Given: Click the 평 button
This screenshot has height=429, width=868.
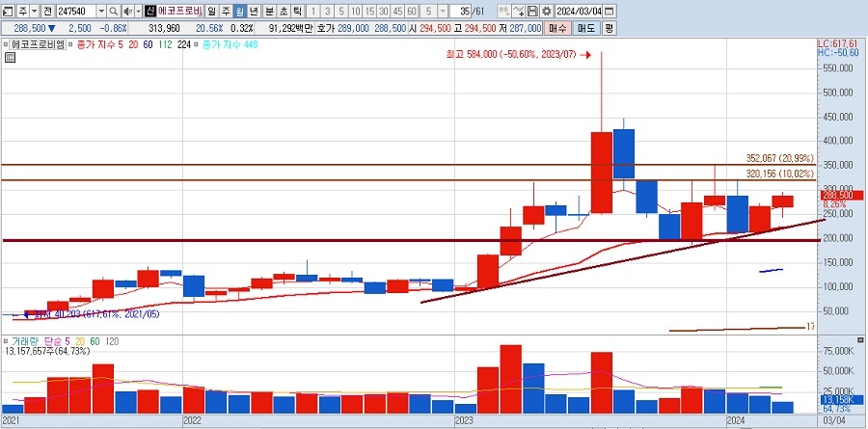Looking at the screenshot, I should click(609, 28).
